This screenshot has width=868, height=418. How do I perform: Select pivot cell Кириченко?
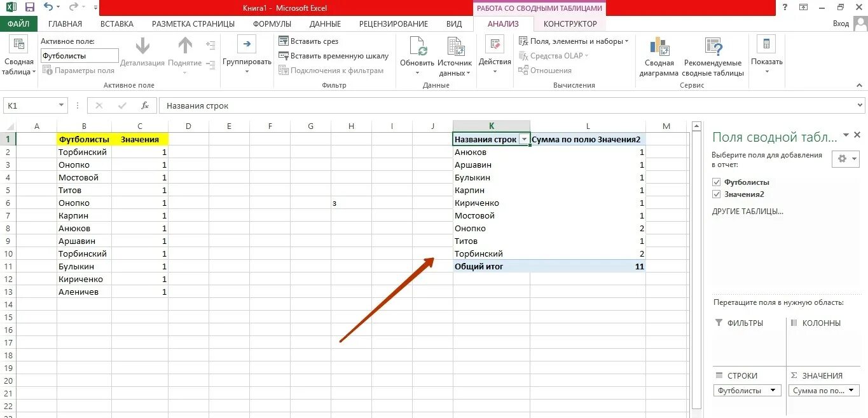click(x=492, y=203)
